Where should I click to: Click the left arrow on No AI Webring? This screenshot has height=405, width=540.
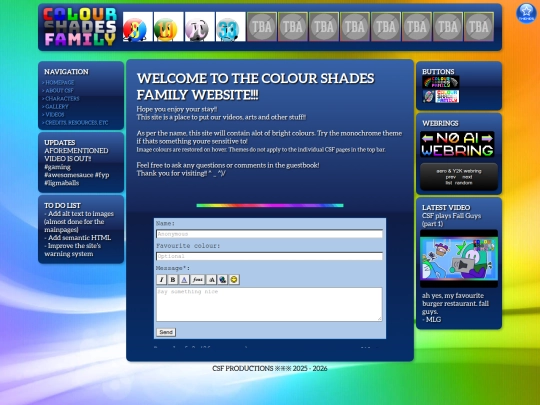click(x=427, y=138)
